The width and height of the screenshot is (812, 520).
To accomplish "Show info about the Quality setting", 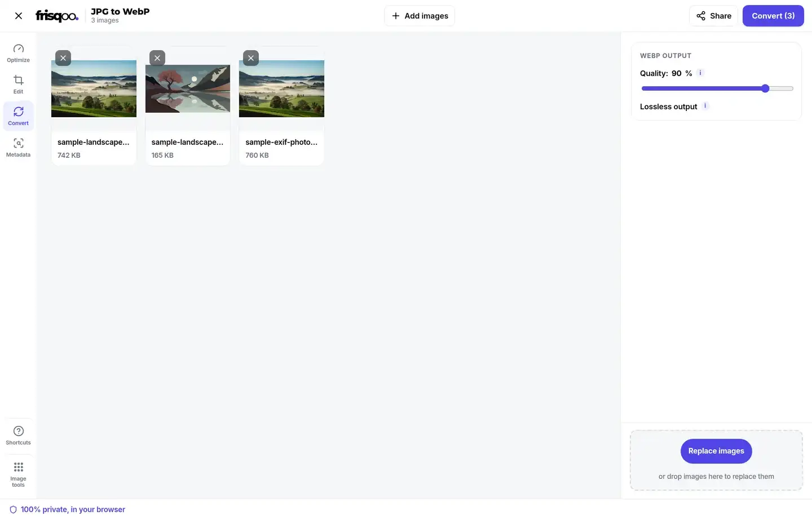I will (x=700, y=73).
